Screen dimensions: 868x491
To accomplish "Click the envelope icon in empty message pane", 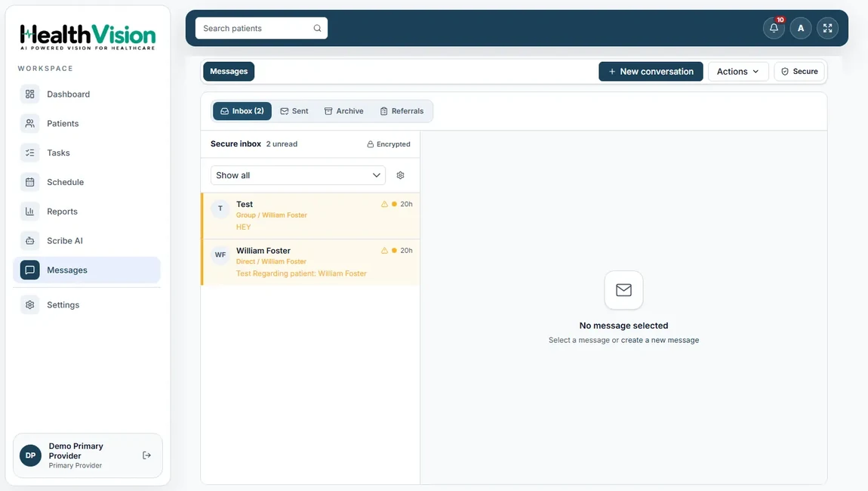I will (x=624, y=290).
